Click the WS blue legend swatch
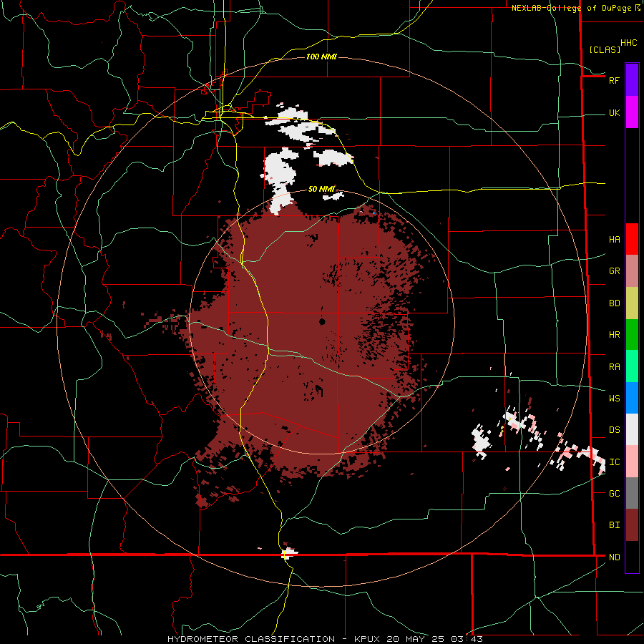 [632, 398]
